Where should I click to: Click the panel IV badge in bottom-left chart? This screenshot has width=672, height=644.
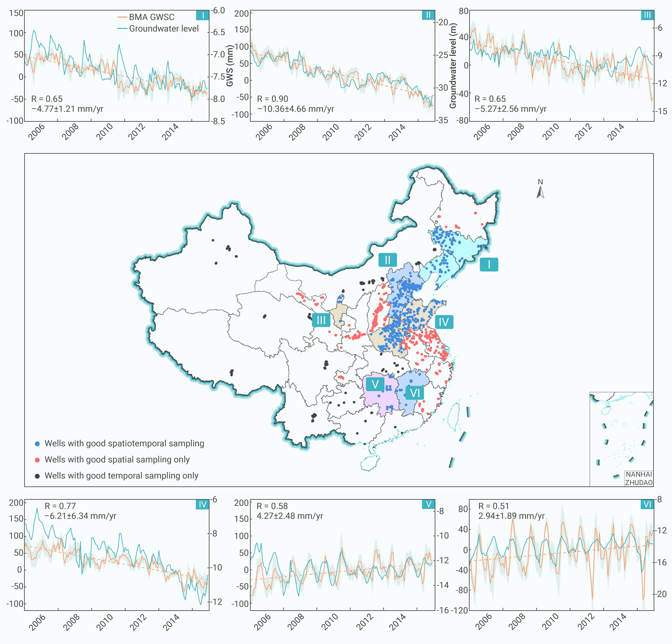203,504
